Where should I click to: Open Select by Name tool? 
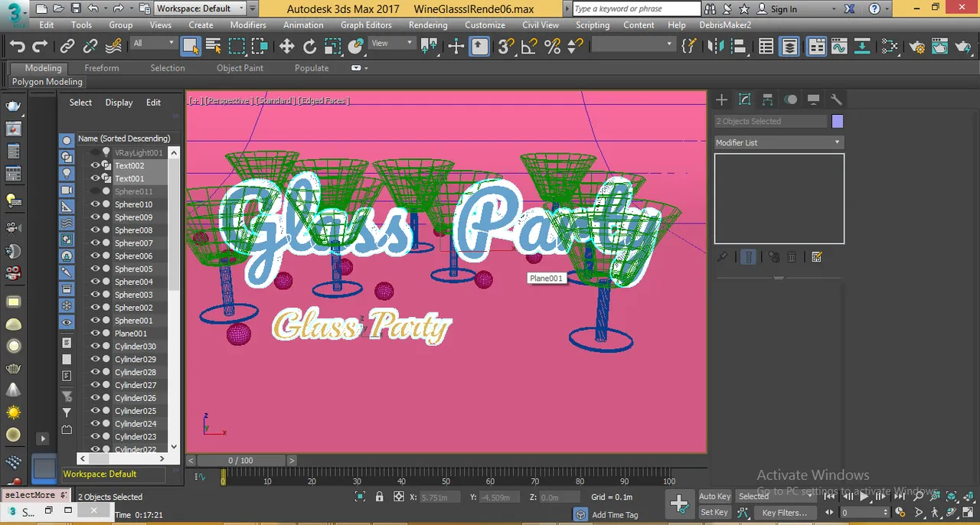(214, 47)
